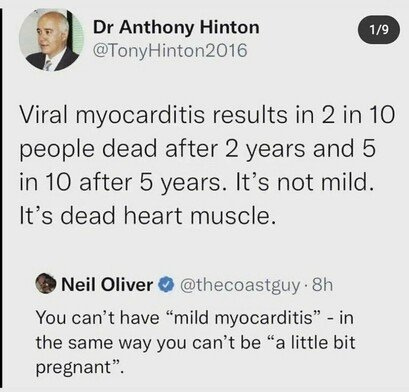
Task: Click the sentence 'It's dead heart muscle.'
Action: [148, 216]
